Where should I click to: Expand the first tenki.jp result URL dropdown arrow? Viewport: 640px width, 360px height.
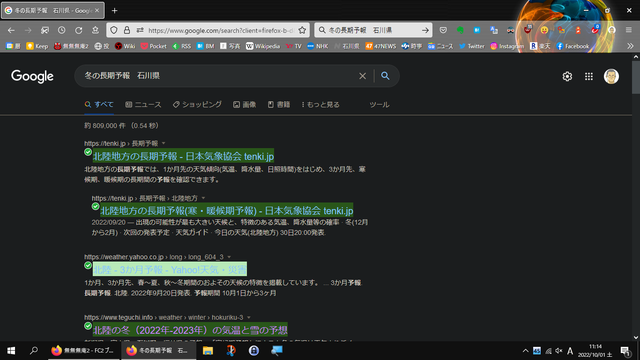pyautogui.click(x=163, y=143)
